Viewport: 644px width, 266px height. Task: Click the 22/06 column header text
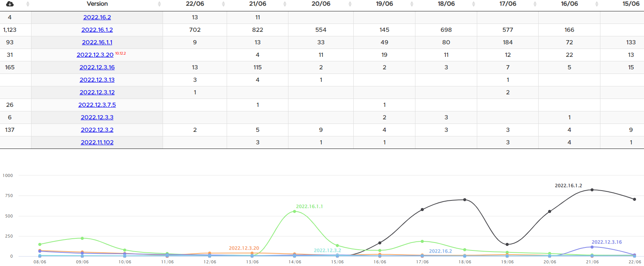(195, 4)
